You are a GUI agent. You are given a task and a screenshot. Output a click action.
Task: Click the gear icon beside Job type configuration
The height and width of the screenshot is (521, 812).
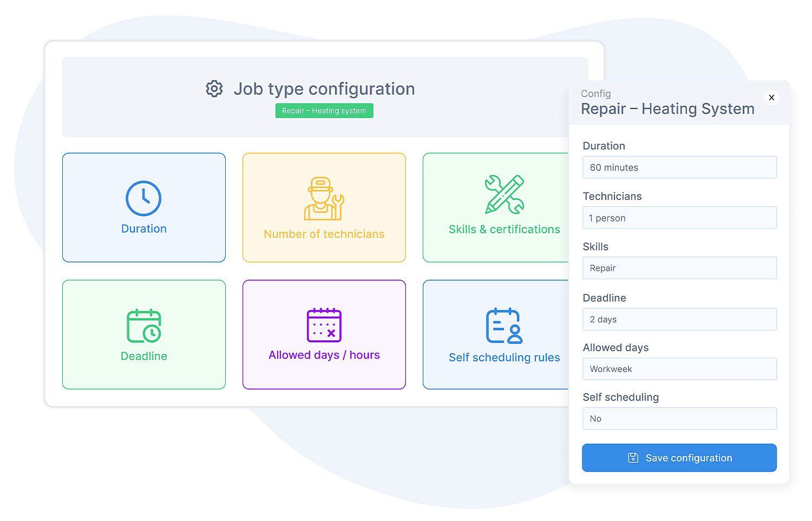tap(214, 89)
